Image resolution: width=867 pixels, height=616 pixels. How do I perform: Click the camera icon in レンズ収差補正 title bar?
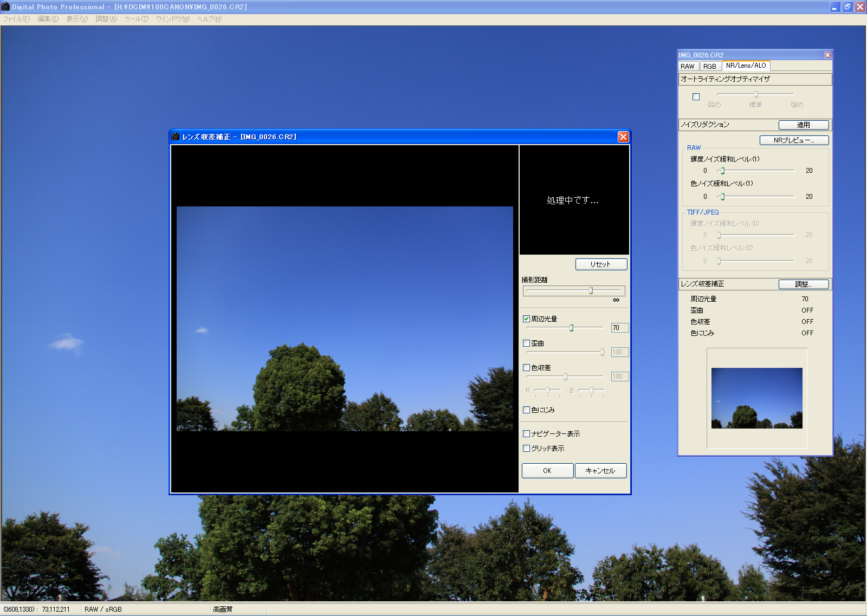pos(176,137)
